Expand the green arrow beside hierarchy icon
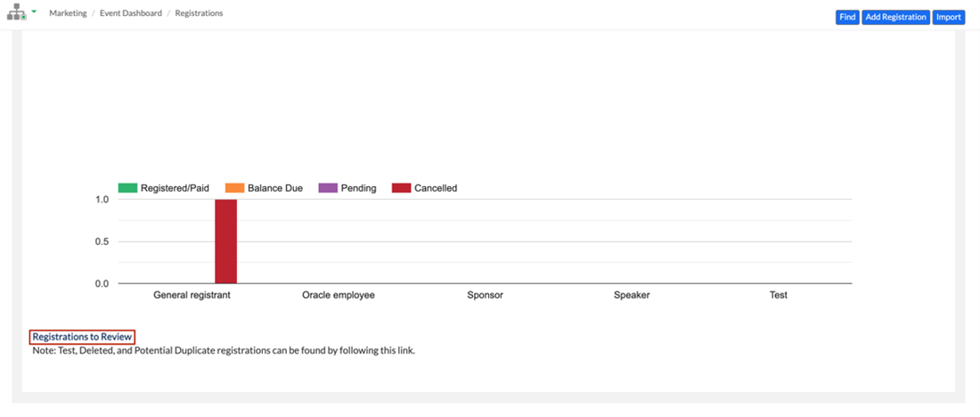Viewport: 980px width, 417px height. tap(34, 12)
